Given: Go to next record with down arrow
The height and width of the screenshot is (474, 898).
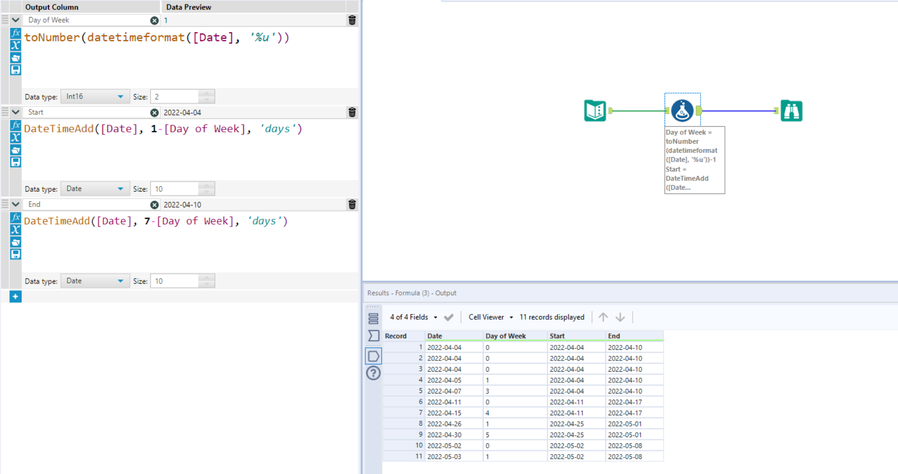Looking at the screenshot, I should click(x=620, y=317).
